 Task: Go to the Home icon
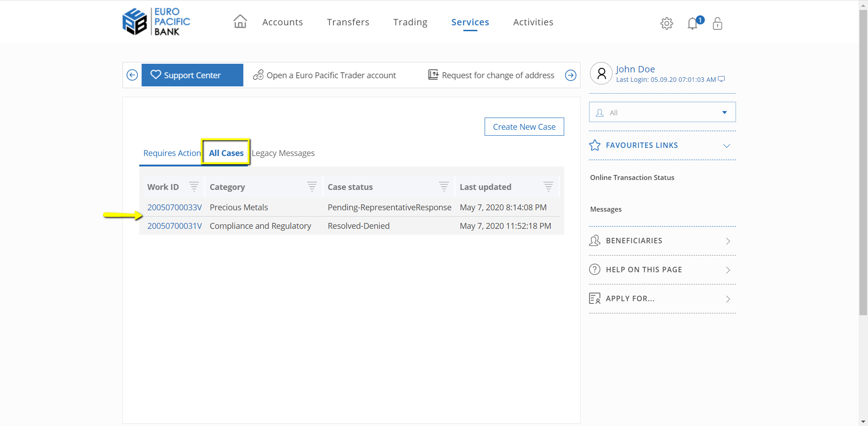[x=240, y=21]
